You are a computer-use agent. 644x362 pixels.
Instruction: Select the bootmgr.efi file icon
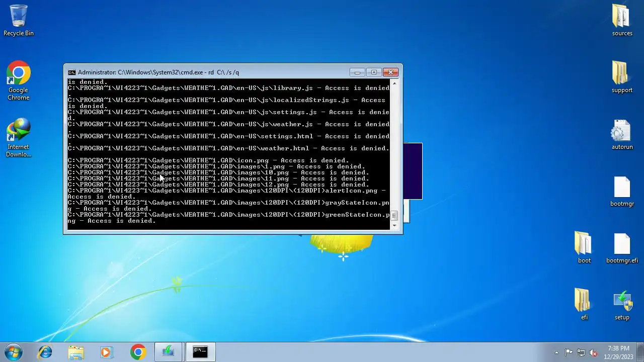[x=622, y=248]
